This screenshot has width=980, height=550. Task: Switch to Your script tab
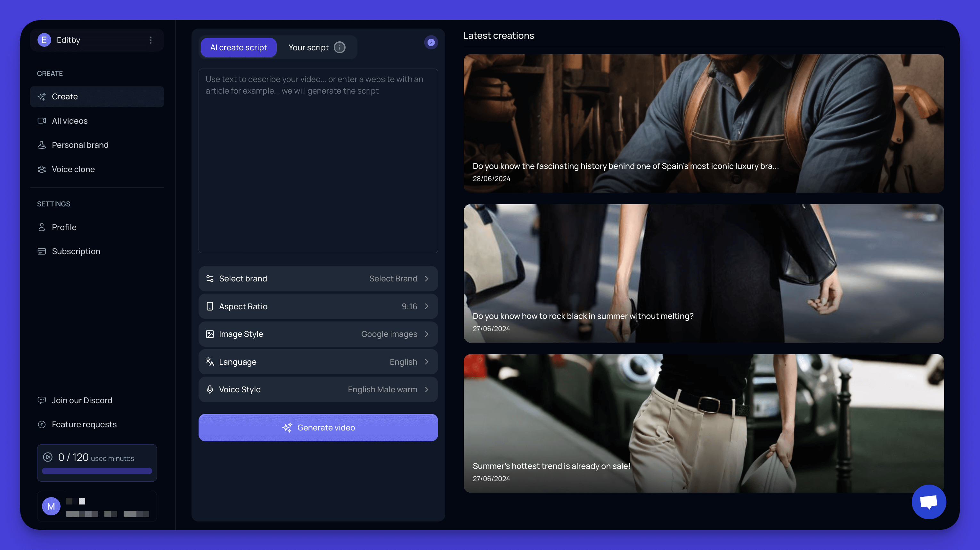308,47
